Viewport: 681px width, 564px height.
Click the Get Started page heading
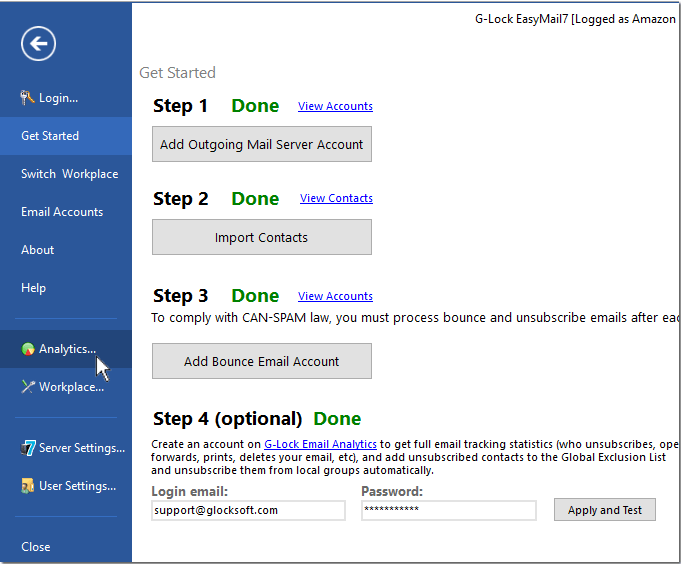click(x=177, y=73)
